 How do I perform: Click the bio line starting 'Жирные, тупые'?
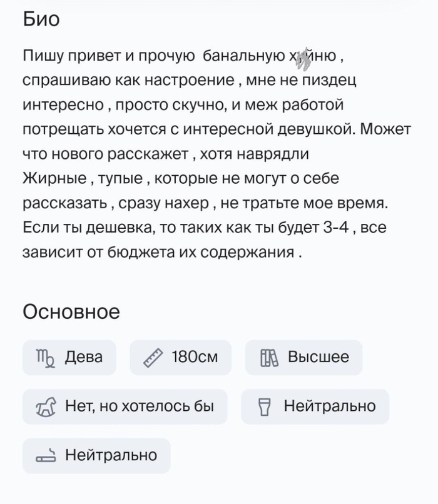[x=180, y=179]
